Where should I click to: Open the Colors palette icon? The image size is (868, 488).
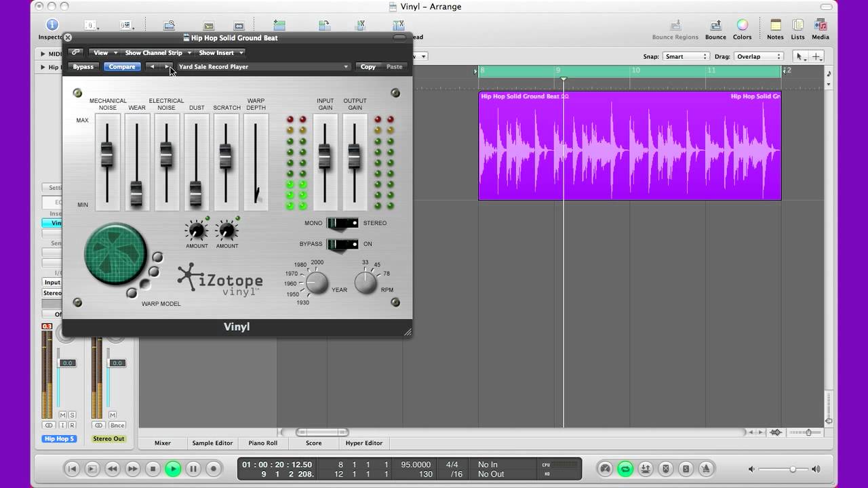[743, 25]
